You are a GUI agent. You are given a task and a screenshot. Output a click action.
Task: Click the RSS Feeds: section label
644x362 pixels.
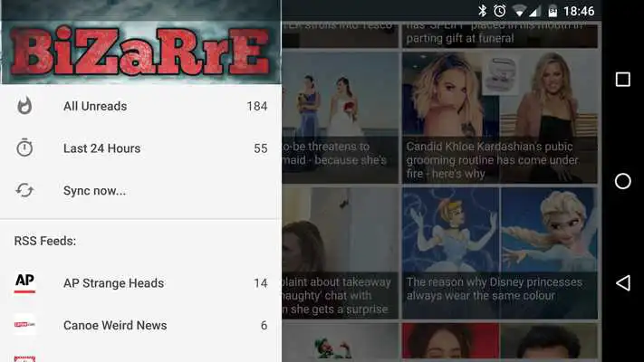tap(45, 241)
